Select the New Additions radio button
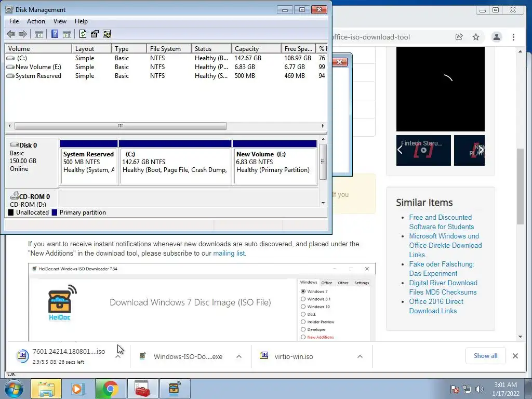 303,337
